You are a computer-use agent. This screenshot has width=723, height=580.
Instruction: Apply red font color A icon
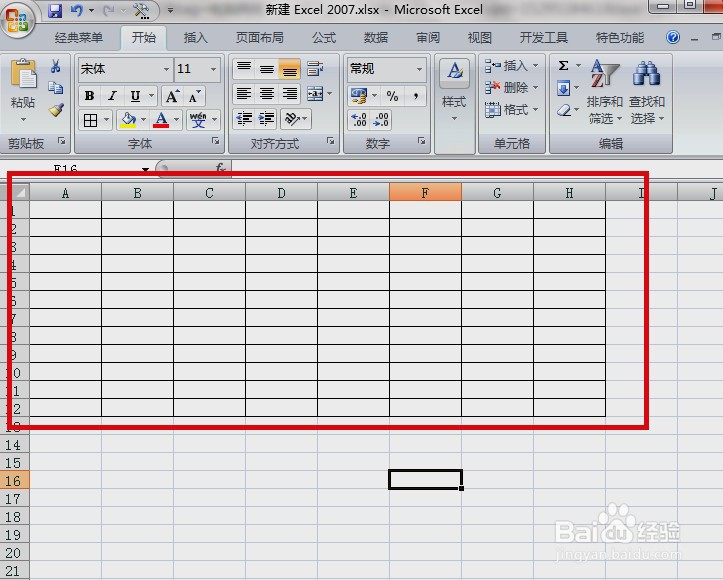[x=161, y=120]
